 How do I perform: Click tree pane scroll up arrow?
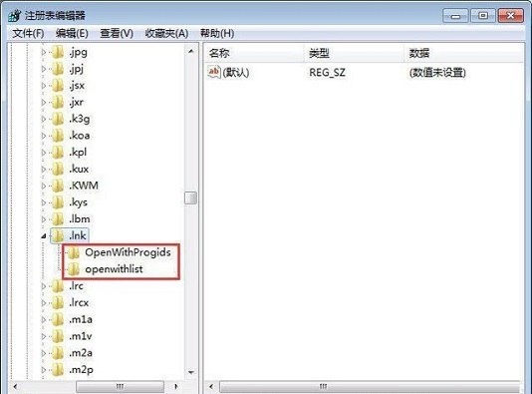191,51
